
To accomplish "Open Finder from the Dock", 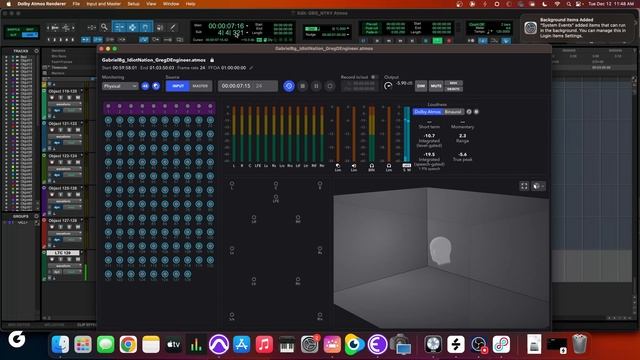I will coord(60,344).
